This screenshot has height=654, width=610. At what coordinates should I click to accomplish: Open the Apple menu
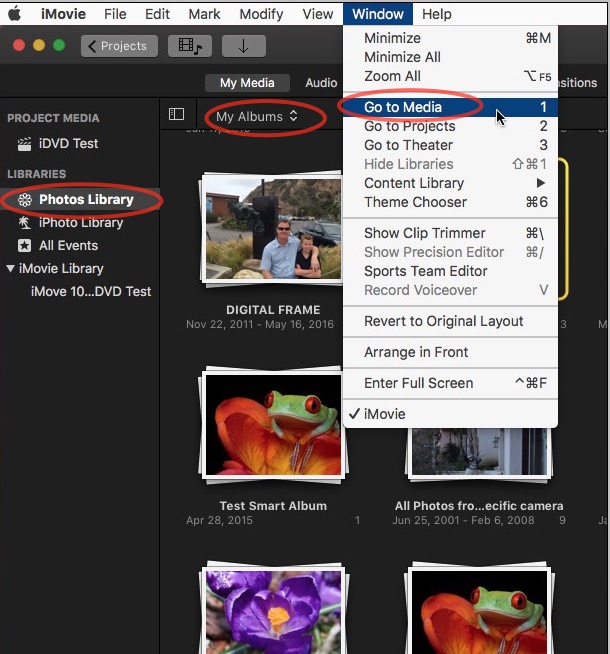point(14,14)
